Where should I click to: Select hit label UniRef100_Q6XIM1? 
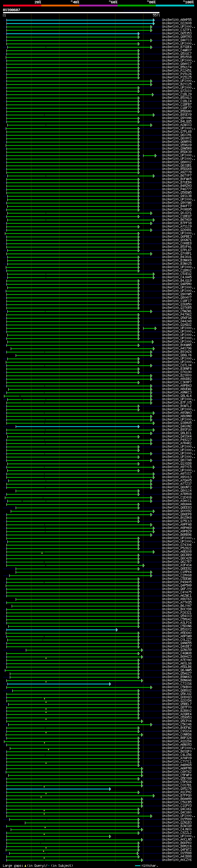click(177, 135)
